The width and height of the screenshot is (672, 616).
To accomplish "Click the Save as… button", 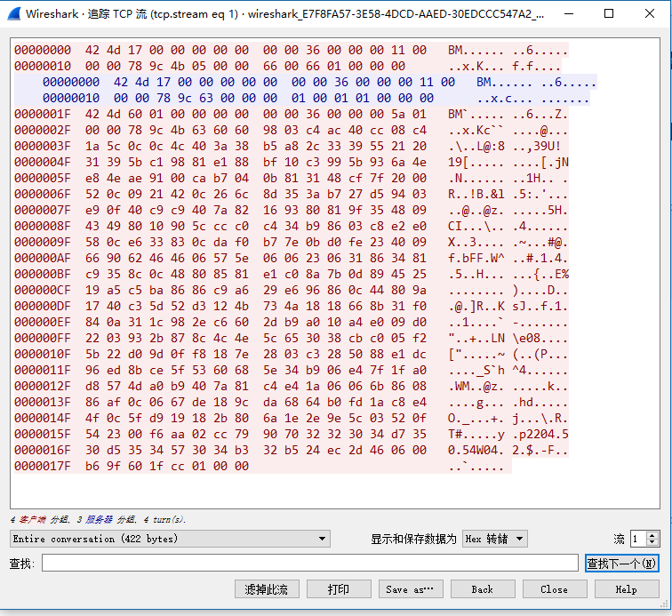I will 410,589.
